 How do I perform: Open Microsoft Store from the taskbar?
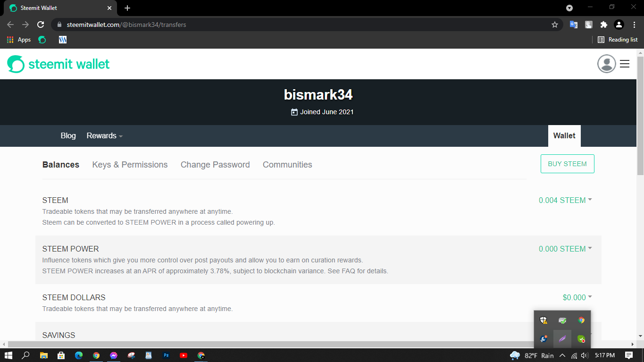pos(61,355)
